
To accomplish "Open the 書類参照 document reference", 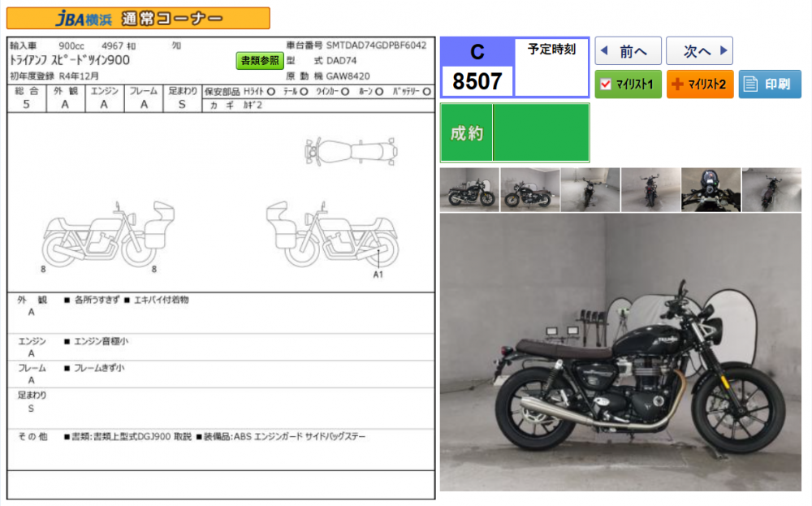I will pyautogui.click(x=260, y=61).
